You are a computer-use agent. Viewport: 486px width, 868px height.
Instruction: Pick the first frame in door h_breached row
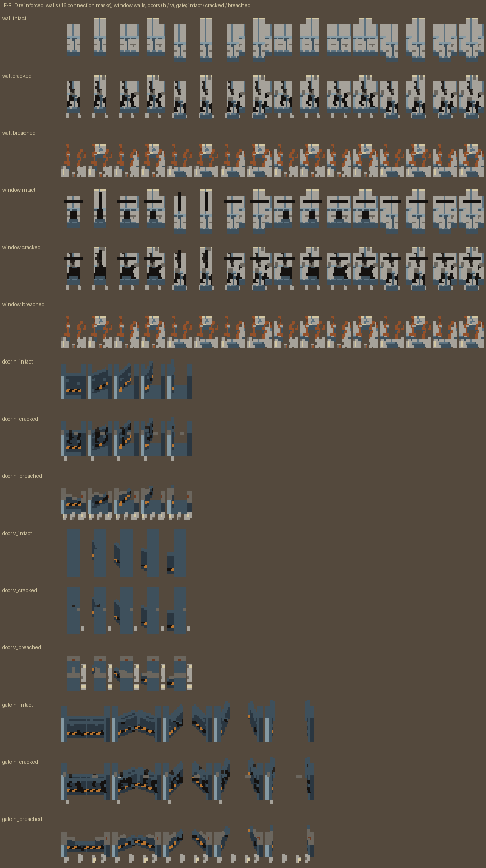click(74, 503)
